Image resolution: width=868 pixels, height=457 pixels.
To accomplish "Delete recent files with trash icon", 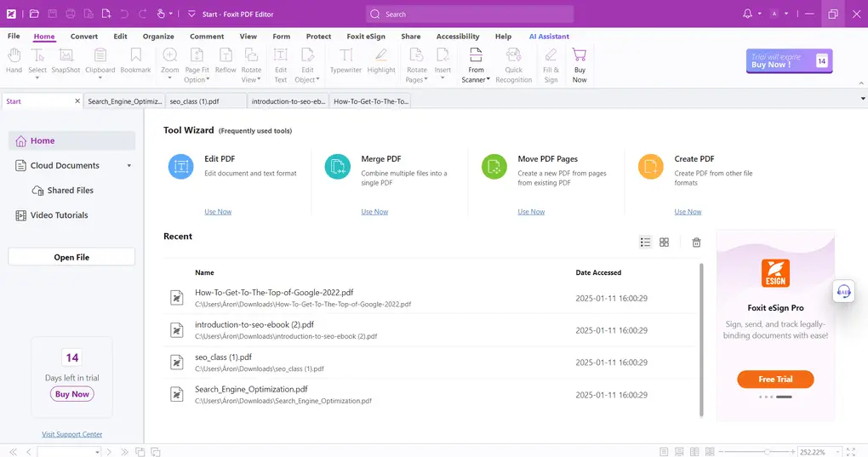I will pyautogui.click(x=696, y=243).
